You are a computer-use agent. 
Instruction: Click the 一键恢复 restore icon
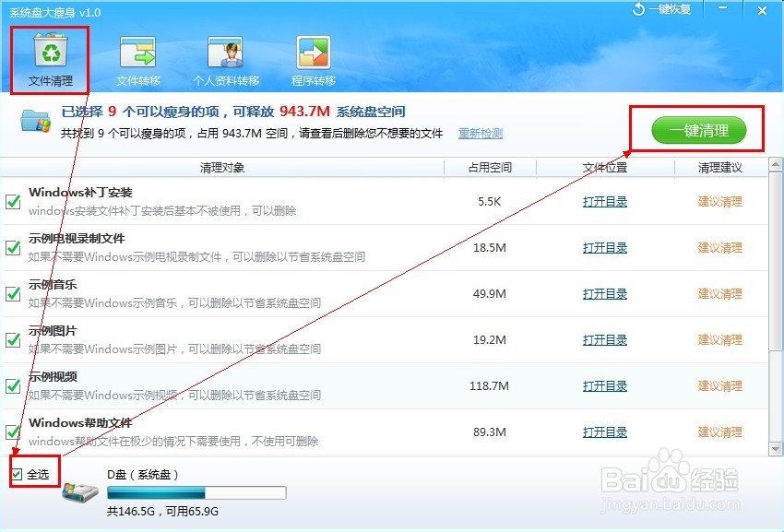click(639, 9)
